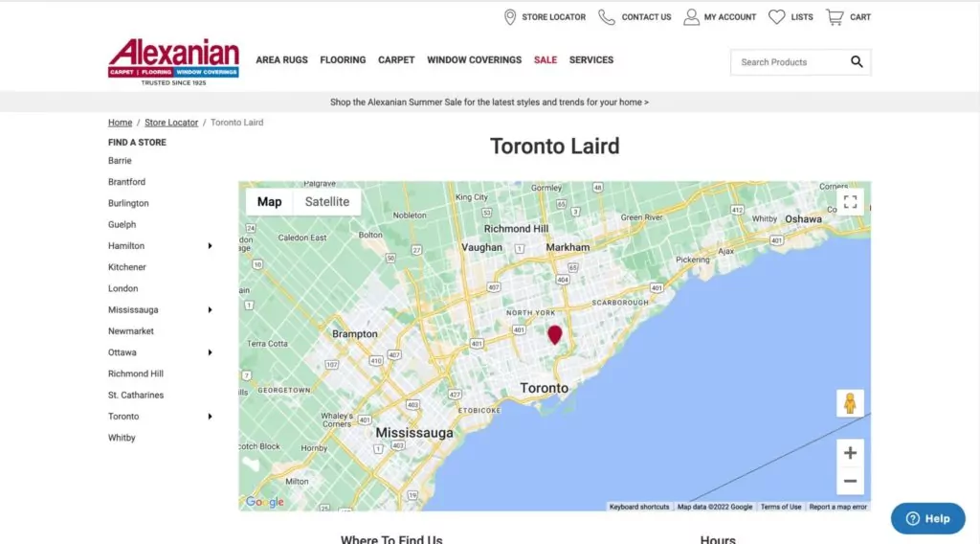
Task: Select Mississauga in store list
Action: [x=133, y=309]
